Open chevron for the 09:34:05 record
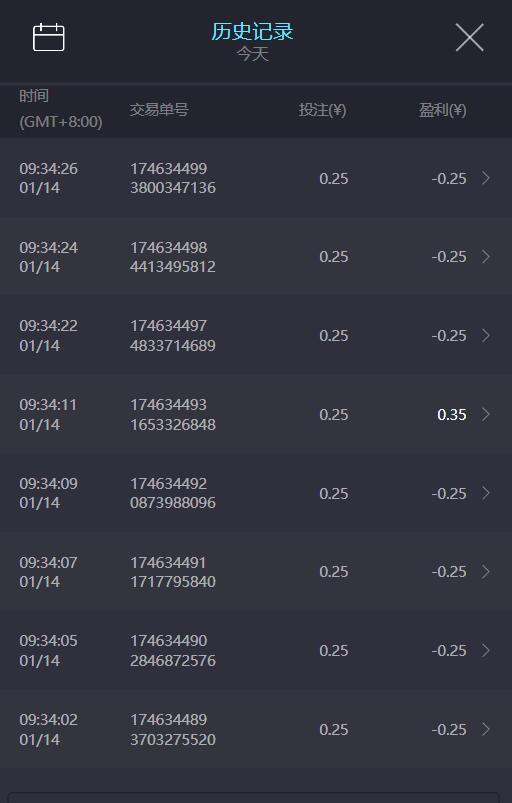The height and width of the screenshot is (803, 512). 486,650
